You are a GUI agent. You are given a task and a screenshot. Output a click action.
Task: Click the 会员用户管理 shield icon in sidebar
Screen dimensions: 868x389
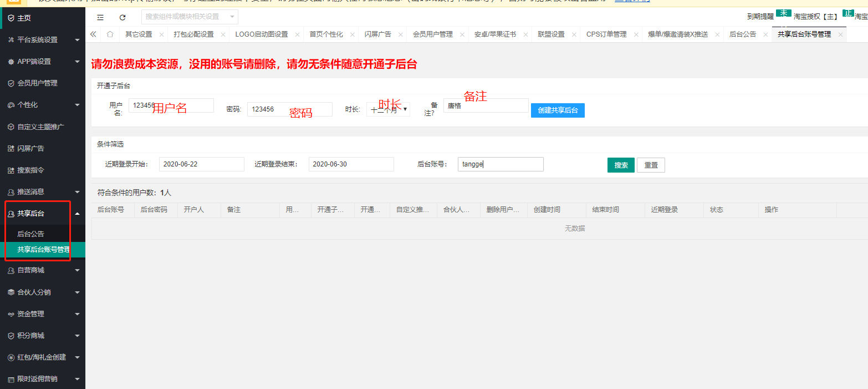pyautogui.click(x=11, y=83)
